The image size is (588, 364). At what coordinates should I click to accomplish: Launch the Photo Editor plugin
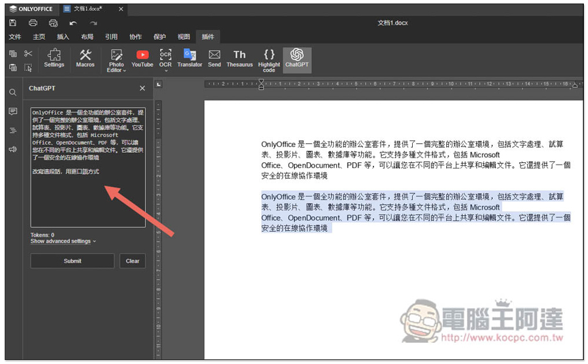coord(116,61)
